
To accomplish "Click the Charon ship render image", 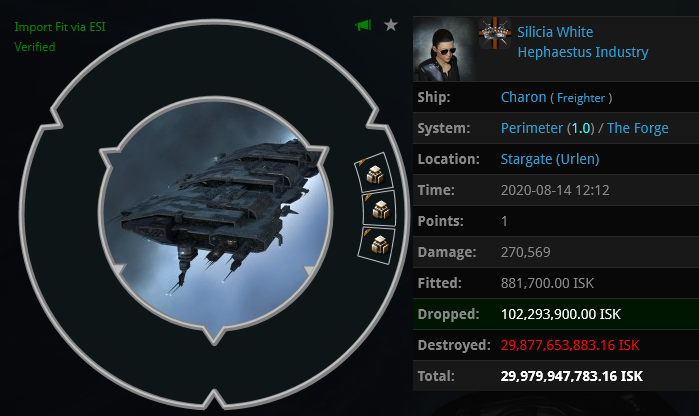I will click(215, 215).
